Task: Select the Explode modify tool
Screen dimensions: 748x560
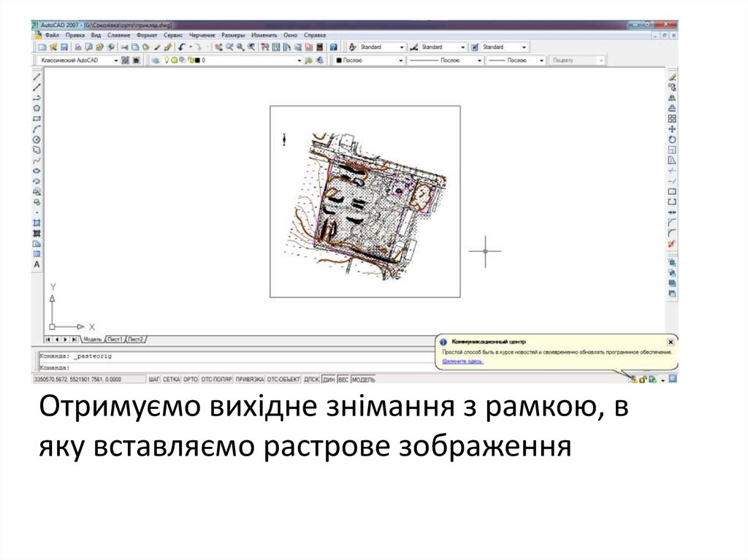Action: click(x=672, y=245)
